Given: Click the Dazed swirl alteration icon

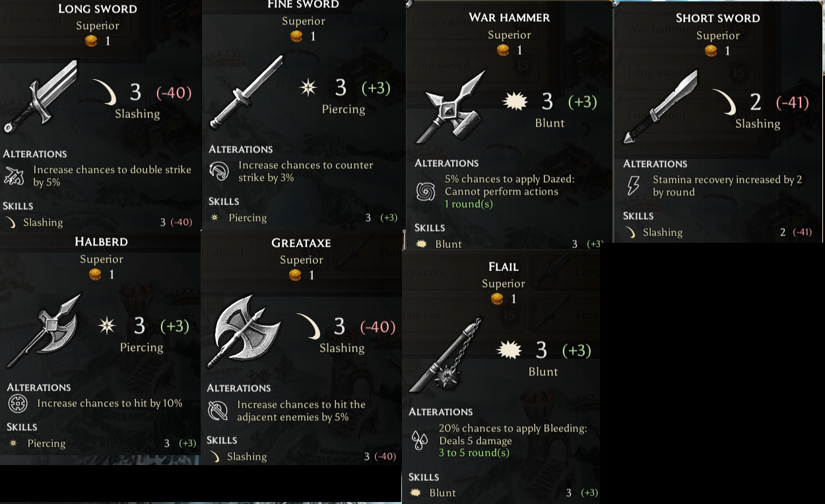Looking at the screenshot, I should coord(425,192).
